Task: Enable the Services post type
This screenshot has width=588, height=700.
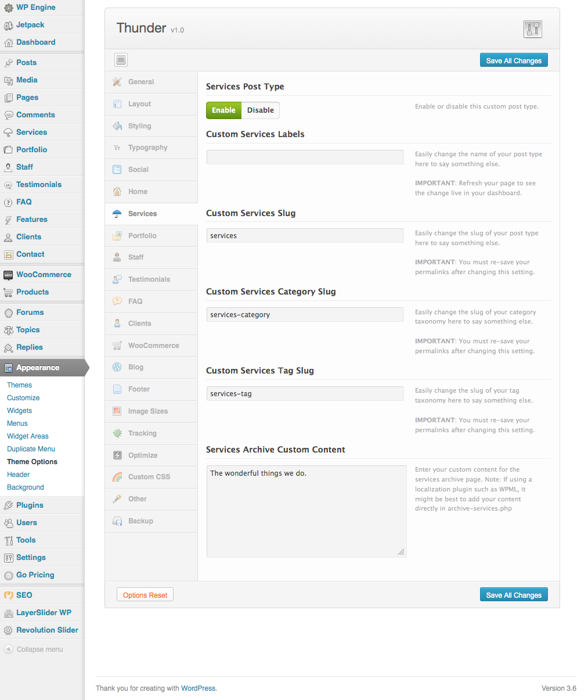Action: pyautogui.click(x=223, y=110)
